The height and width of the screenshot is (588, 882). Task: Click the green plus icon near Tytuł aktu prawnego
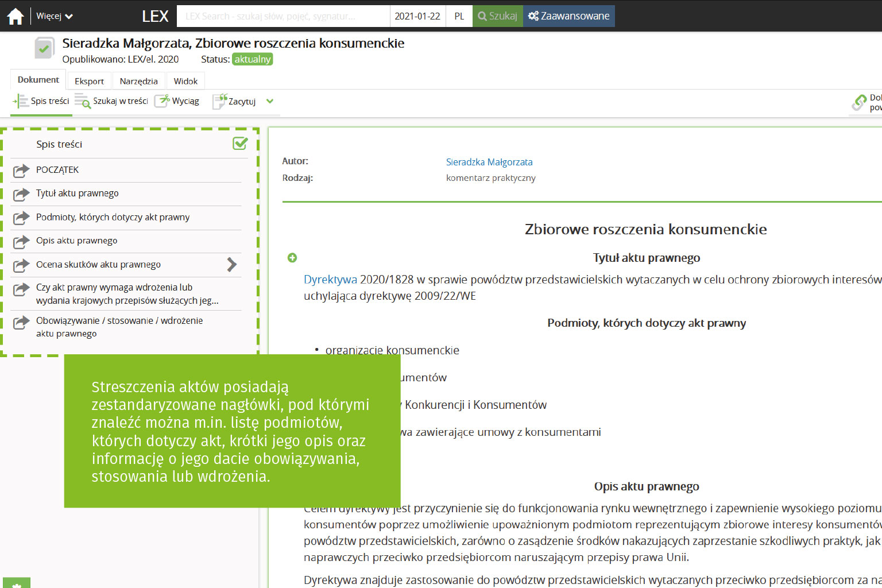pyautogui.click(x=292, y=258)
